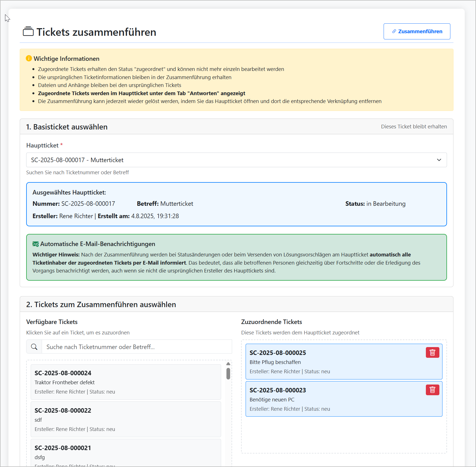Click the search magnifier icon
This screenshot has width=476, height=467.
tap(34, 347)
